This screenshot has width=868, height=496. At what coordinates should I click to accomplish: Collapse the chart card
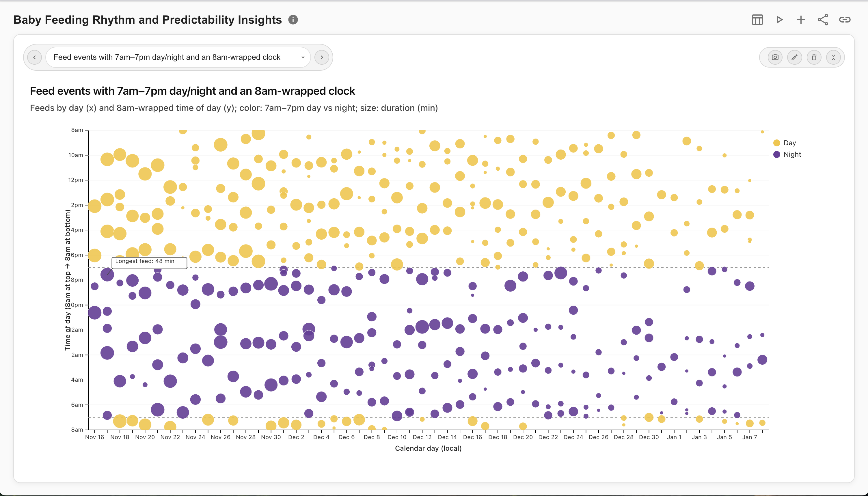click(833, 57)
